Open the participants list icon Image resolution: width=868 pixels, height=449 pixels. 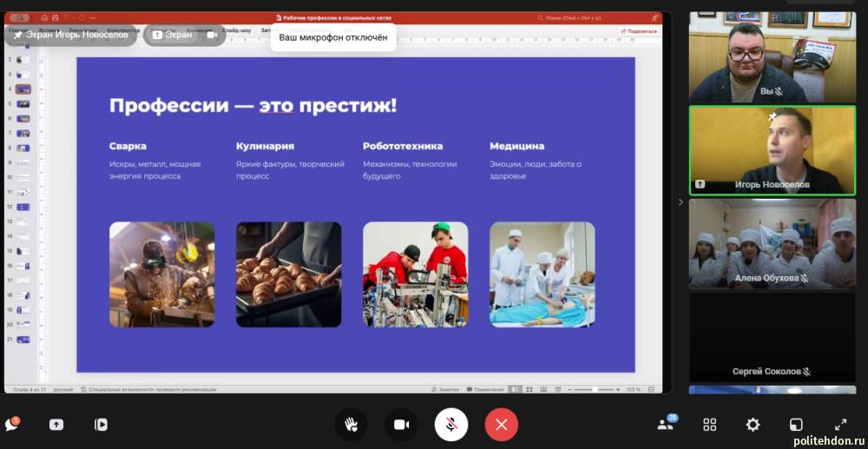(666, 425)
